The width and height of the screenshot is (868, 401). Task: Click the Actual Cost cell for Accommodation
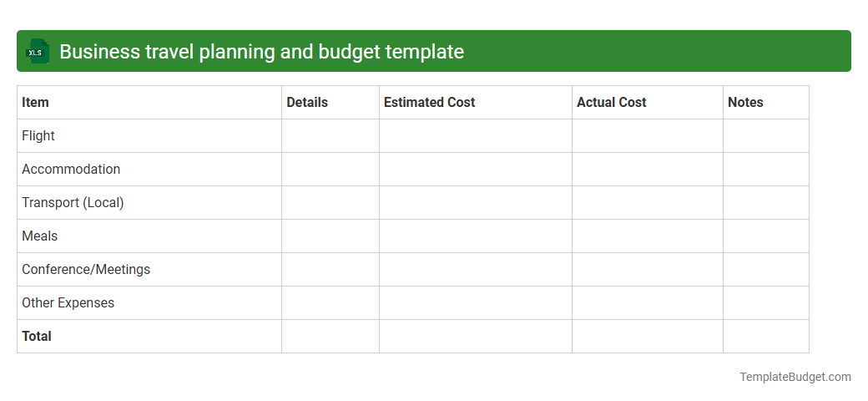click(648, 169)
